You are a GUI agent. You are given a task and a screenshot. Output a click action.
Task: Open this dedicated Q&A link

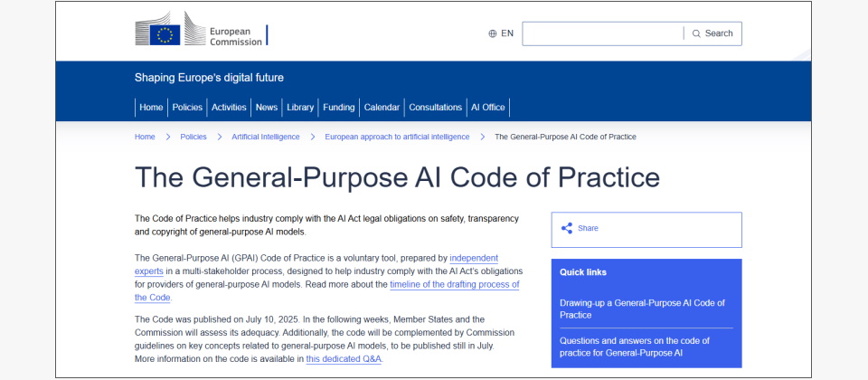344,359
